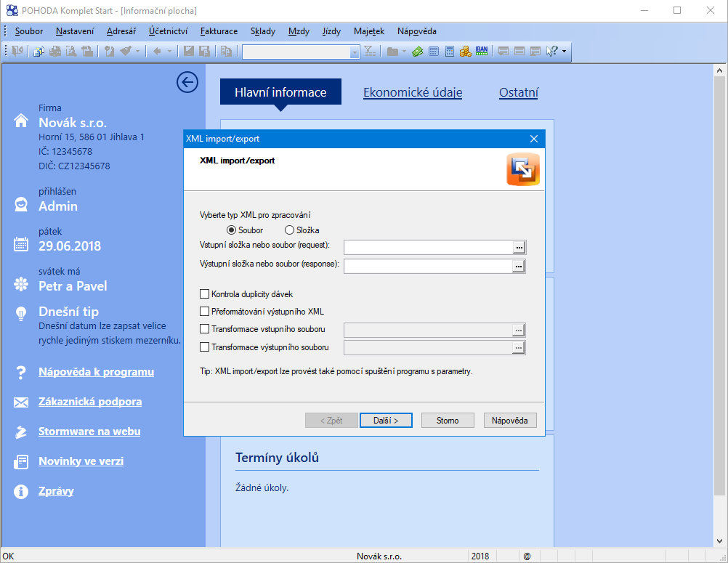Open the Soubor menu

[29, 31]
